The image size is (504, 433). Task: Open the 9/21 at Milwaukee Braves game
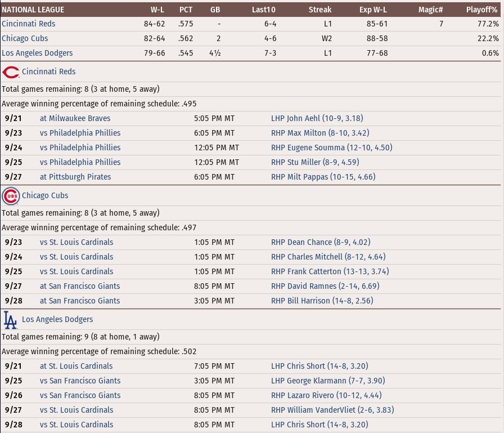75,118
